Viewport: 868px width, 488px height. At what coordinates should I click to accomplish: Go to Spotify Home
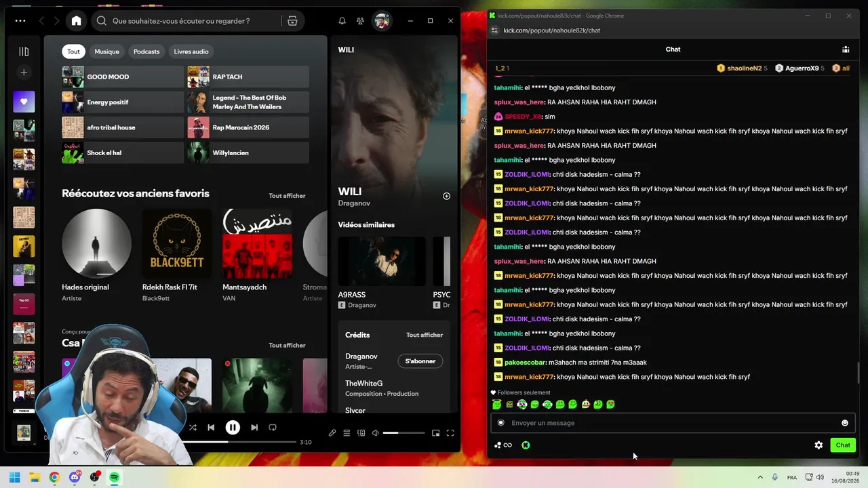click(x=76, y=21)
